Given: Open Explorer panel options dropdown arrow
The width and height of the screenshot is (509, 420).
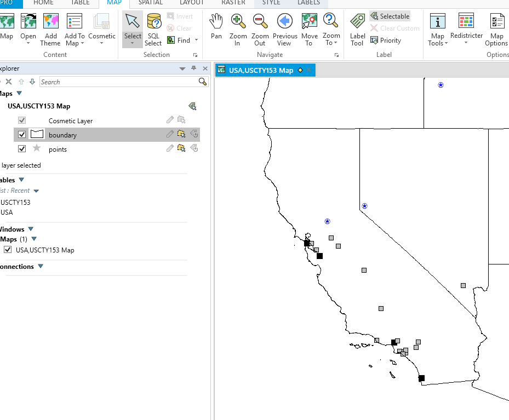Looking at the screenshot, I should [182, 68].
